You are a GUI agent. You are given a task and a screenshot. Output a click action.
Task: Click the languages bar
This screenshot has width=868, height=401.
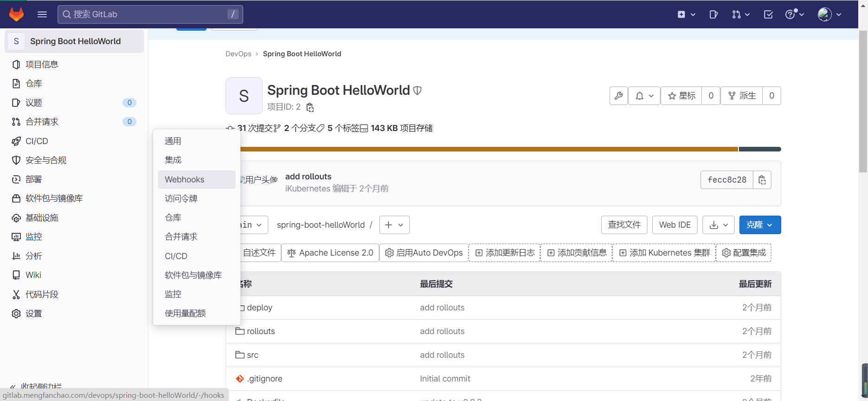[511, 149]
